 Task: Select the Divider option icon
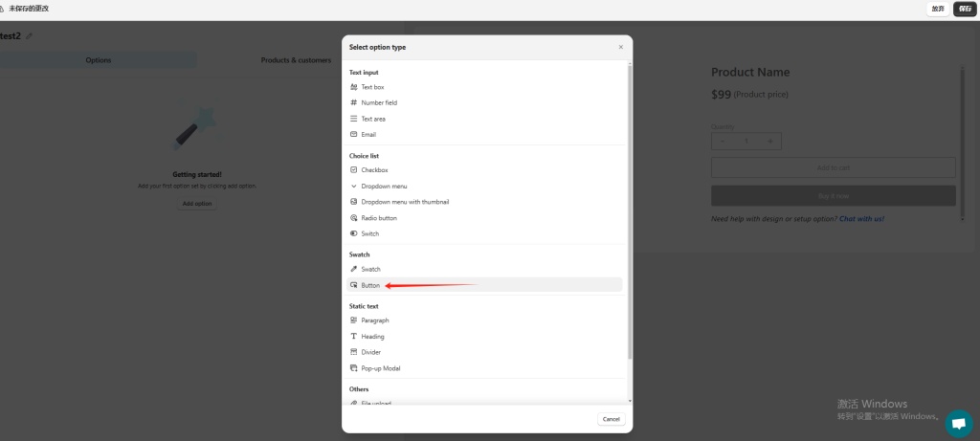354,352
